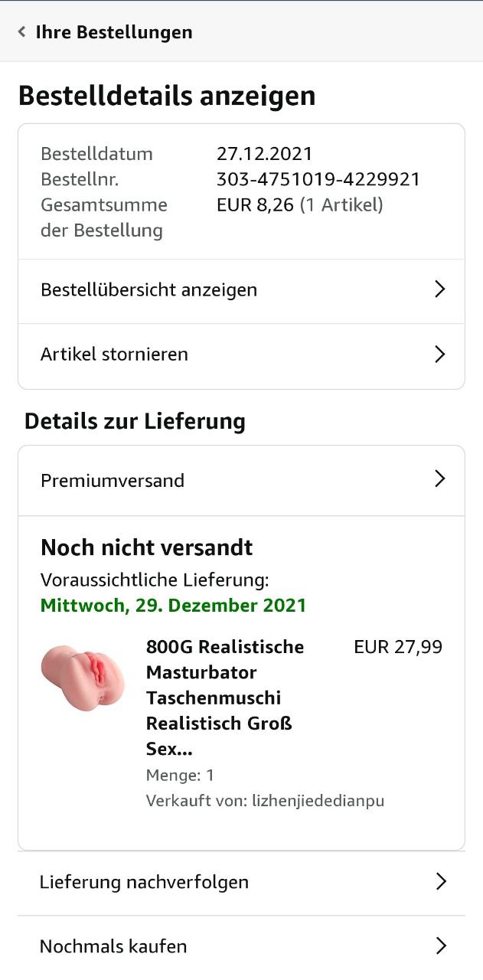483x980 pixels.
Task: Click chevron beside Bestellübersicht anzeigen
Action: pyautogui.click(x=439, y=289)
